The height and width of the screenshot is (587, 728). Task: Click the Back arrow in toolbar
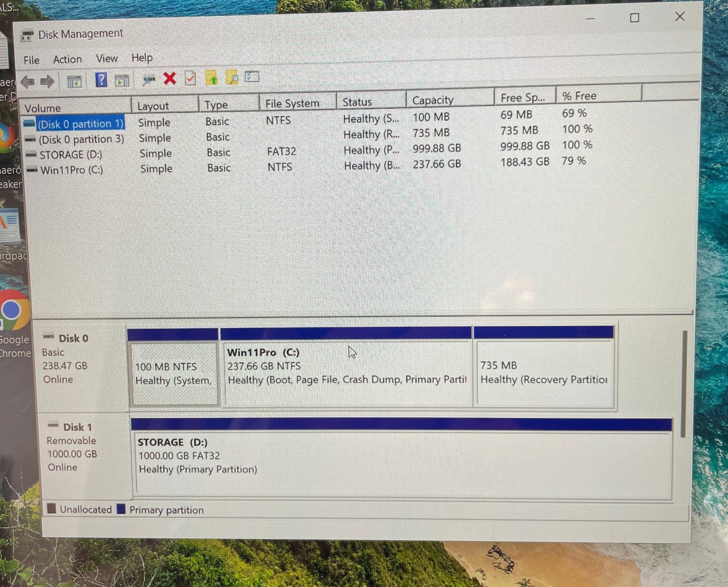[28, 82]
